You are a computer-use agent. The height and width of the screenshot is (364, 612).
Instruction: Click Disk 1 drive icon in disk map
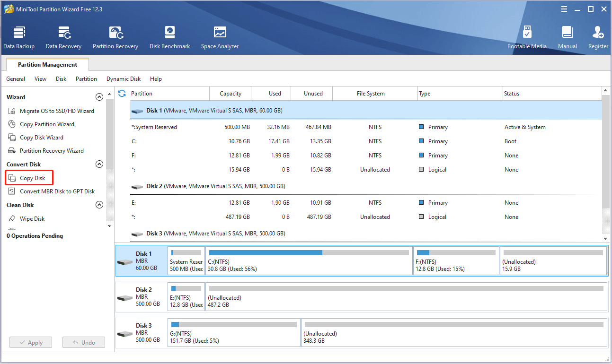point(125,262)
